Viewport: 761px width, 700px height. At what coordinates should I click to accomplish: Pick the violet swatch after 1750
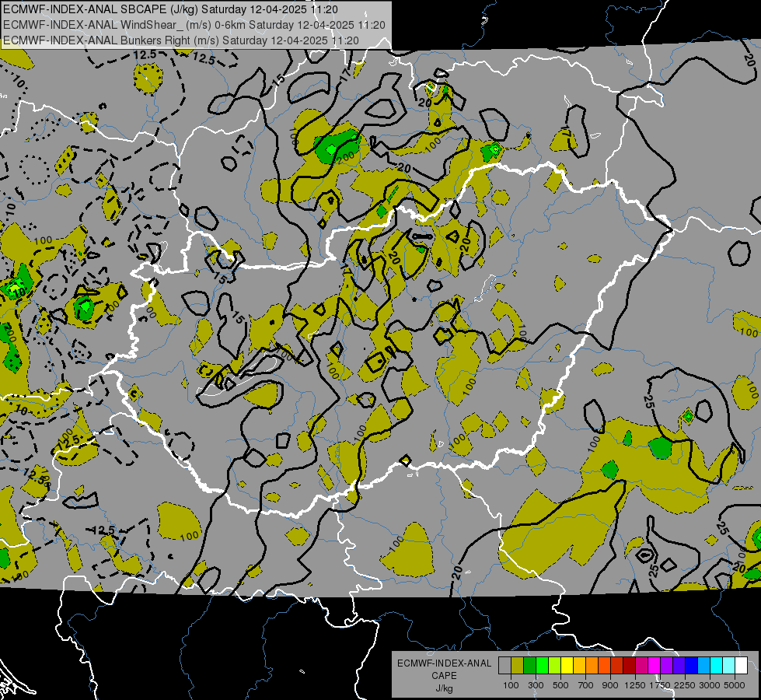(x=667, y=666)
